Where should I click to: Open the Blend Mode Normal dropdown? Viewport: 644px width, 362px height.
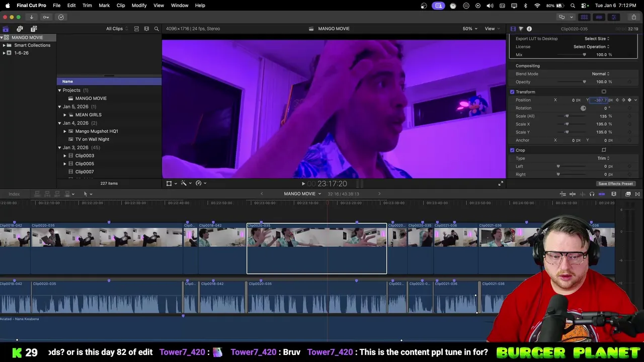click(x=601, y=74)
